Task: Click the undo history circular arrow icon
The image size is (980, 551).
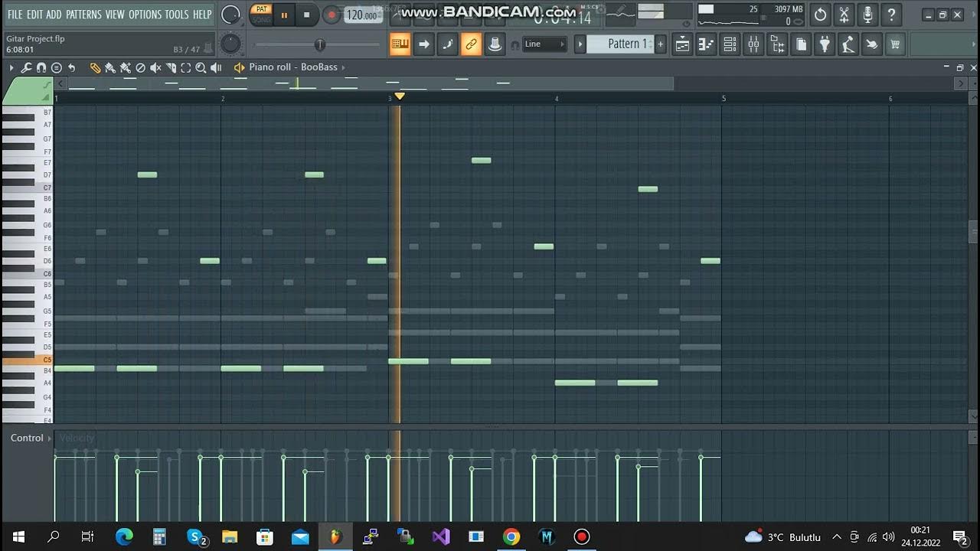Action: pos(820,15)
